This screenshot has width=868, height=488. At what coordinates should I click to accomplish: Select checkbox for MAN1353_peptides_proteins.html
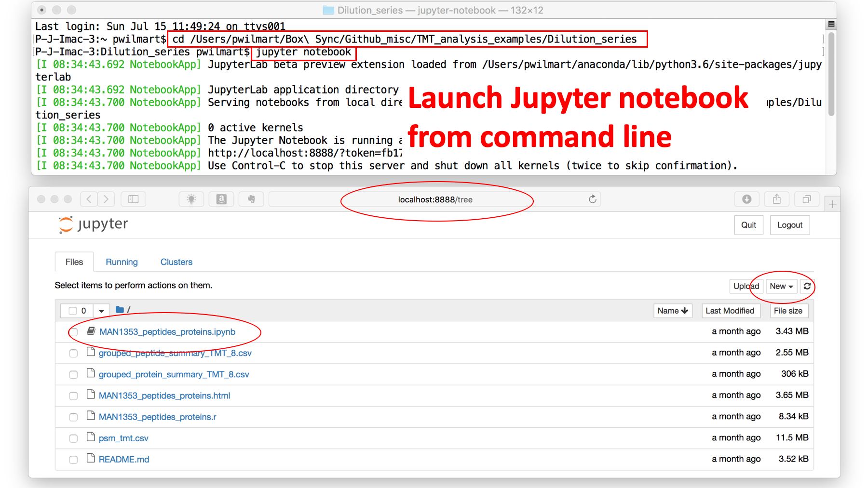73,396
